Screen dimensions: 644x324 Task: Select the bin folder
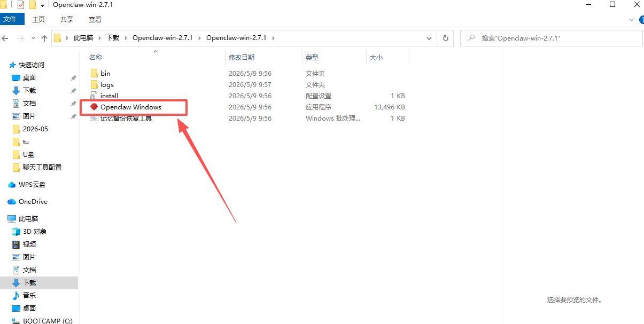click(x=105, y=73)
